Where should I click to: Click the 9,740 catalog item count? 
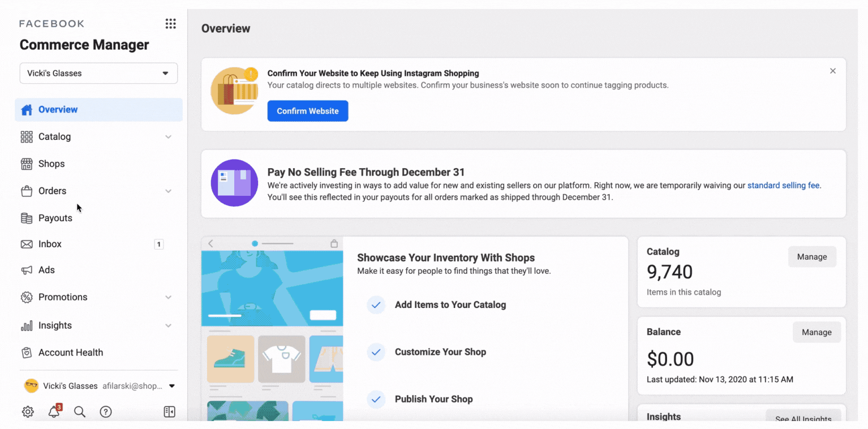point(669,272)
